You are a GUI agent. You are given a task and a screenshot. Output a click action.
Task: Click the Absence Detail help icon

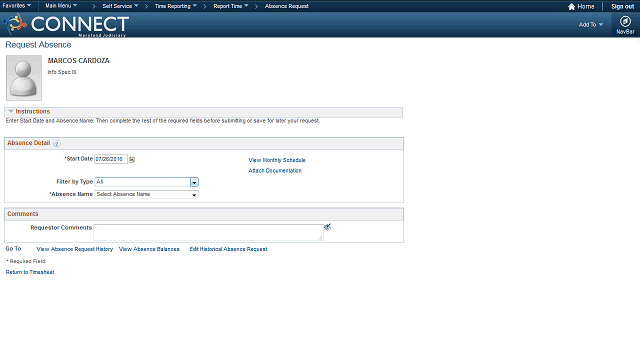(57, 144)
